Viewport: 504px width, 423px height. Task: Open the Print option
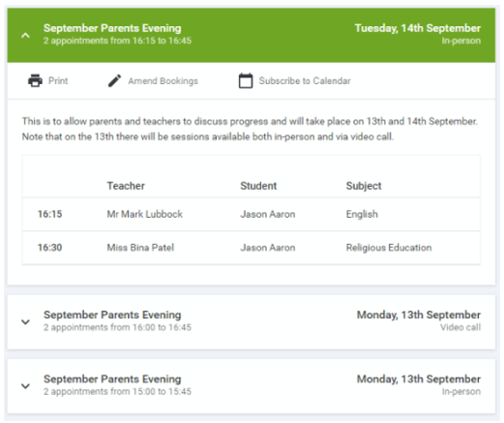click(x=58, y=80)
